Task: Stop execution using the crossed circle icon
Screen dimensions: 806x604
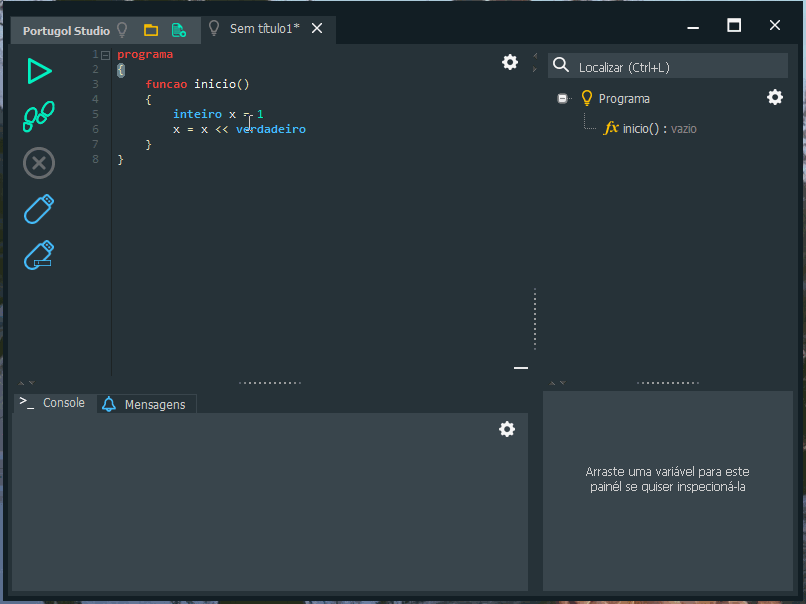Action: click(x=39, y=163)
